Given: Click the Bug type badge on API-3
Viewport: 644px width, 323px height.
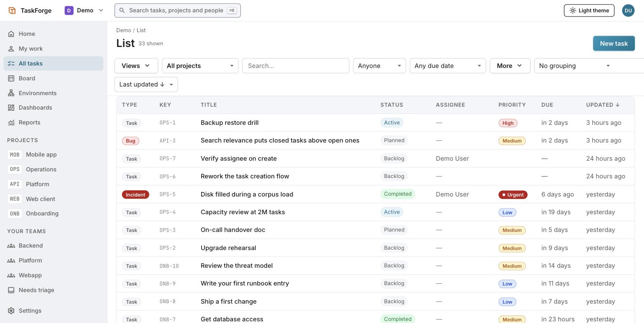Looking at the screenshot, I should (x=131, y=141).
